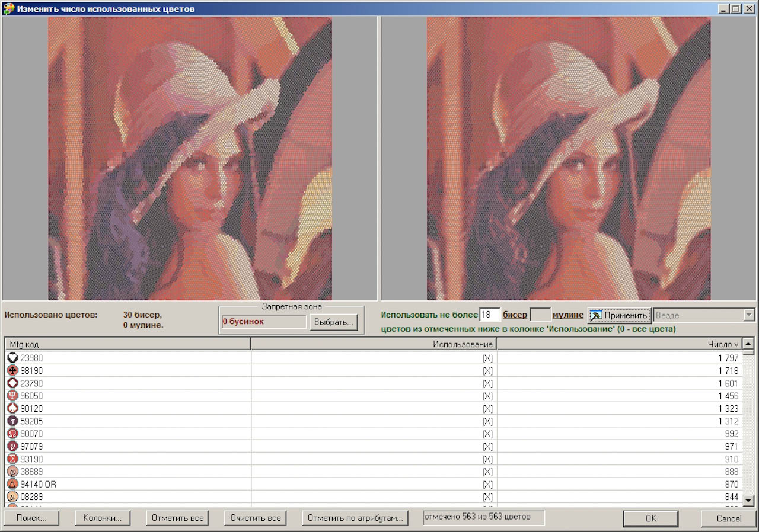Image resolution: width=759 pixels, height=532 pixels.
Task: Toggle the [X] usage mark for 97079
Action: (487, 447)
